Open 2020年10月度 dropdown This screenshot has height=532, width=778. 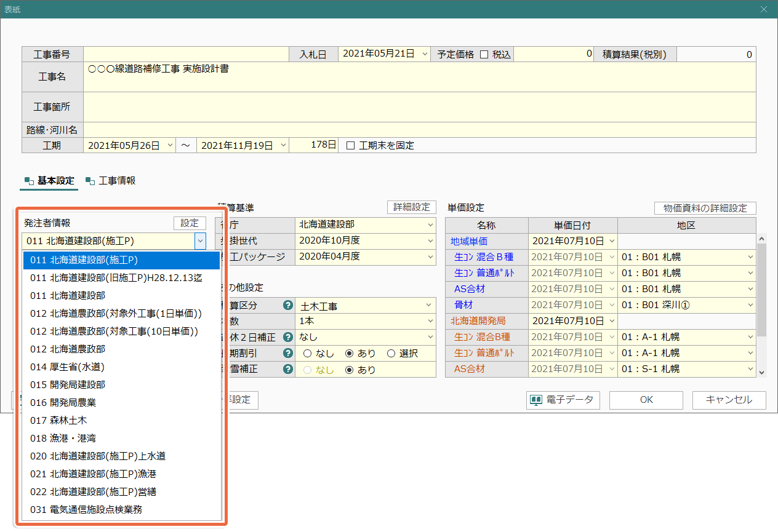(x=430, y=240)
